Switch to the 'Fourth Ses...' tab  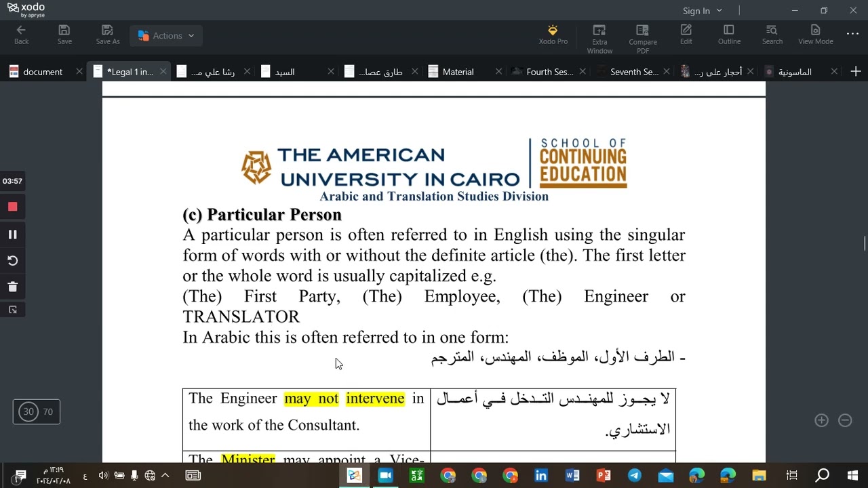pyautogui.click(x=549, y=72)
